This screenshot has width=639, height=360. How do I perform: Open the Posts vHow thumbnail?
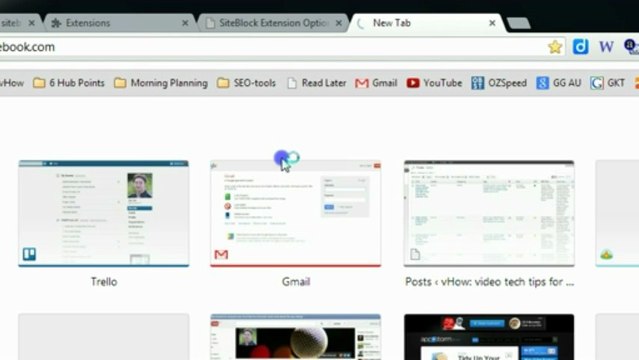coord(489,214)
